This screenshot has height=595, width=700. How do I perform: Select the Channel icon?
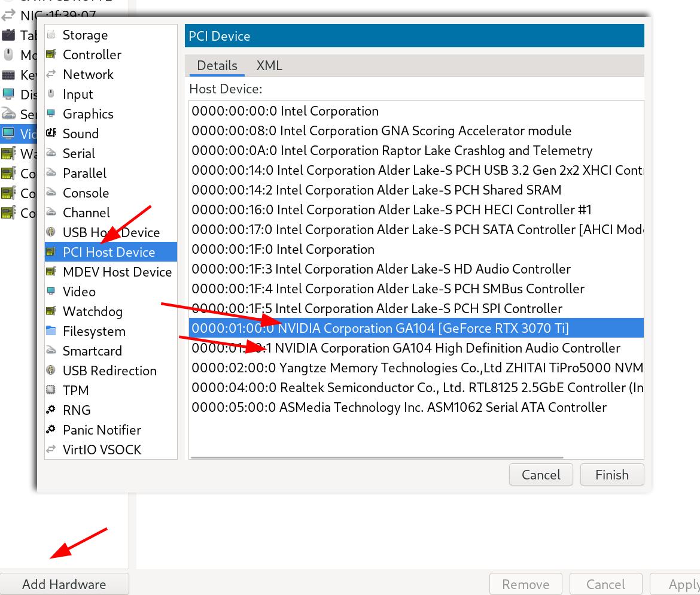51,212
